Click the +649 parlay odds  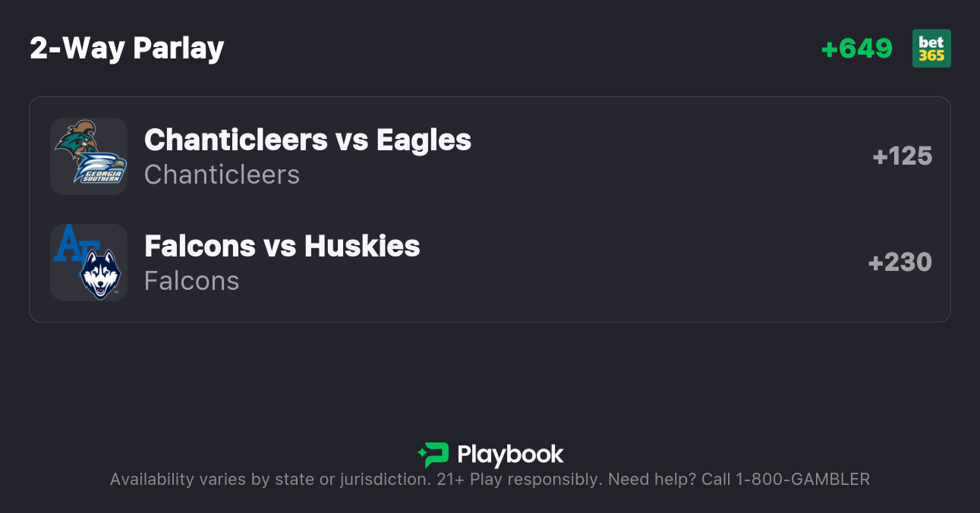857,48
